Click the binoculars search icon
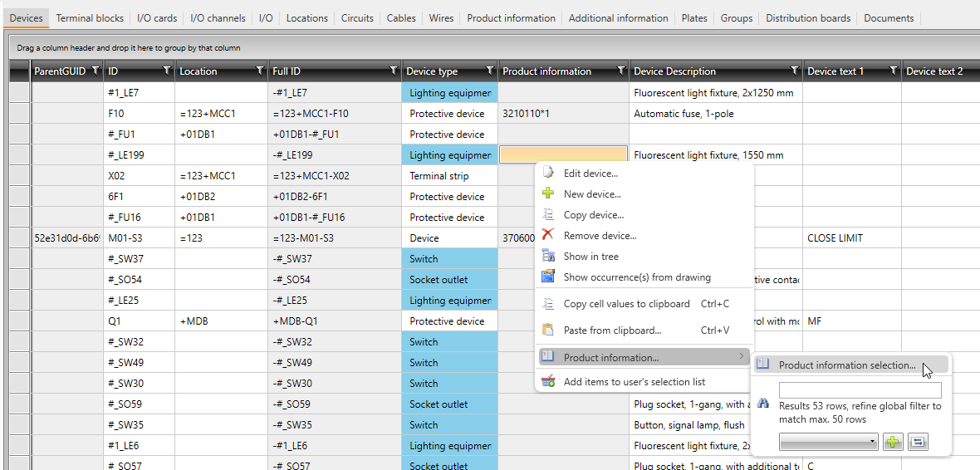This screenshot has height=470, width=980. [x=764, y=404]
